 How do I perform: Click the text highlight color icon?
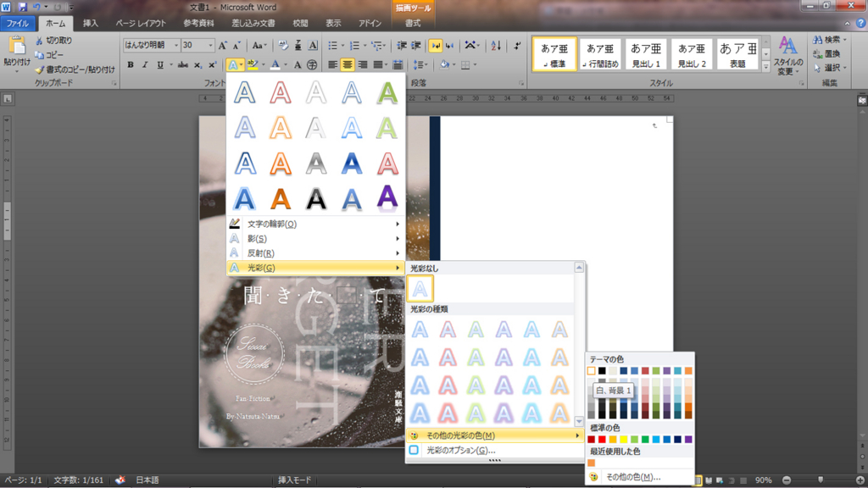tap(253, 64)
